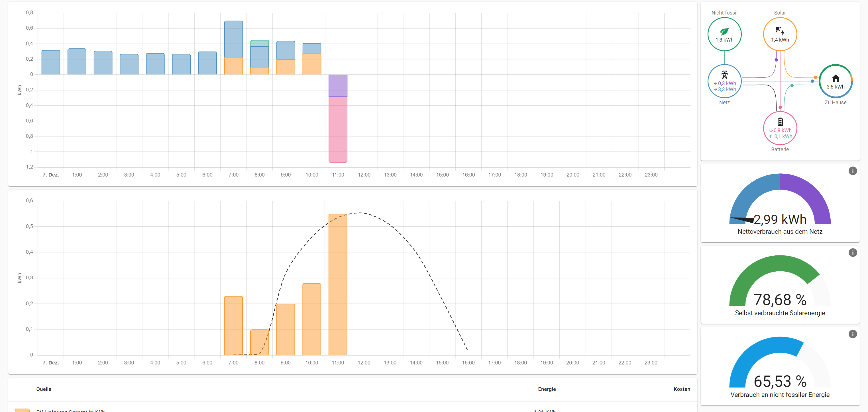
Task: Click the 65,53 % non-fossil gauge
Action: coord(780,381)
